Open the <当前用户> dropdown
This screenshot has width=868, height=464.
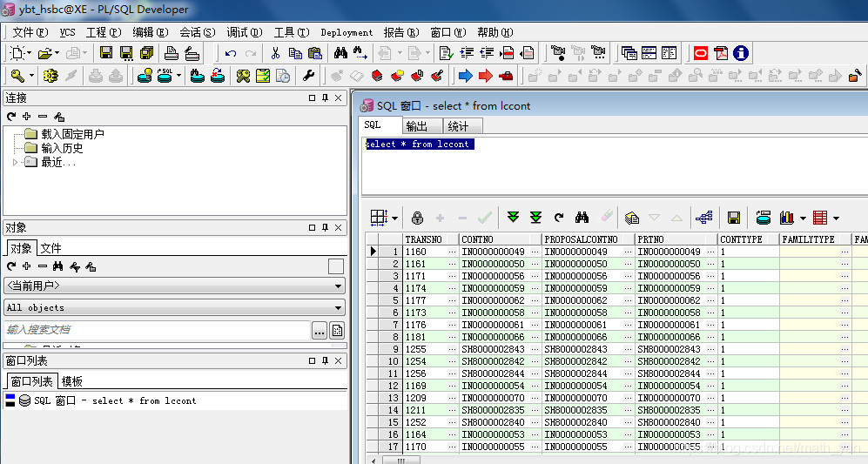[338, 286]
